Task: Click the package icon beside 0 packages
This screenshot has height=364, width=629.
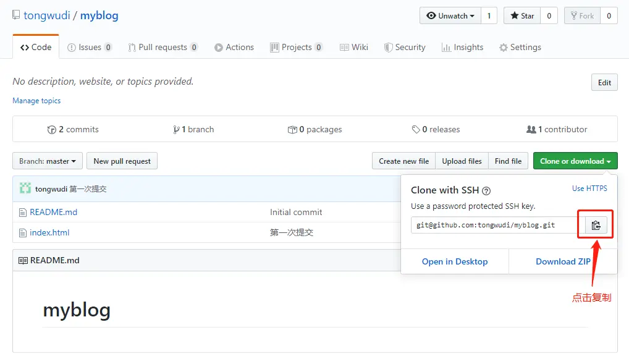Action: click(292, 130)
